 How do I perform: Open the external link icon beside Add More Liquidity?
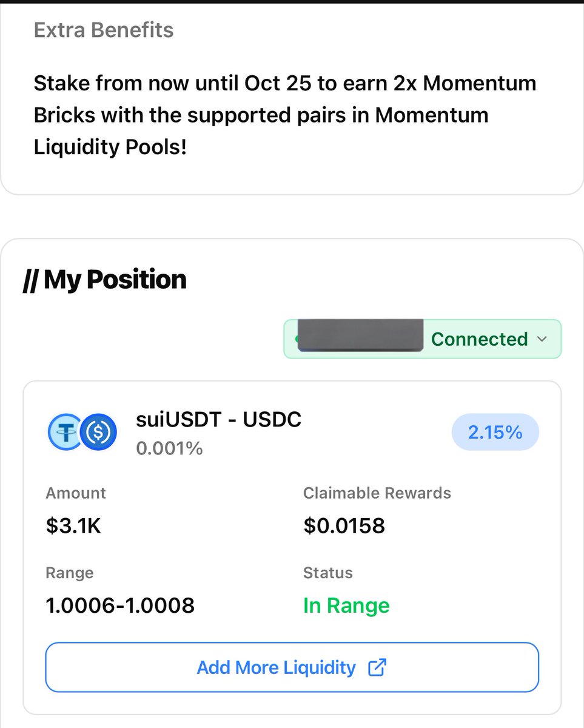pos(377,667)
